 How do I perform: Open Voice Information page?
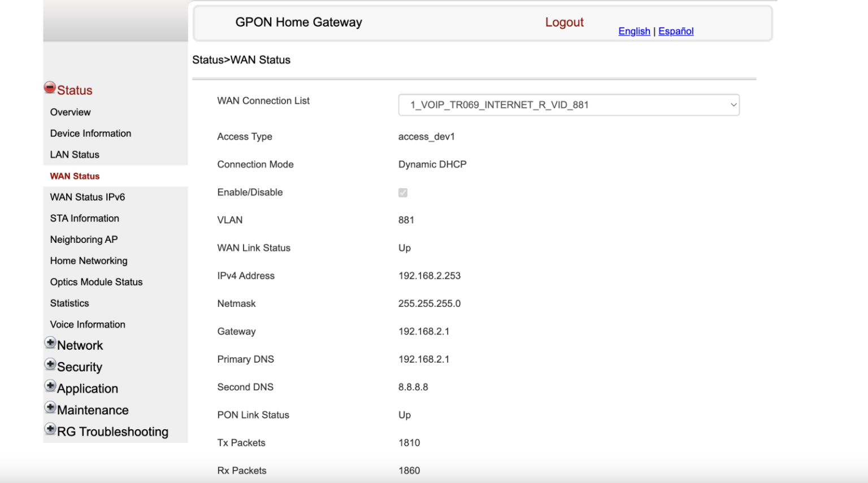click(x=88, y=325)
